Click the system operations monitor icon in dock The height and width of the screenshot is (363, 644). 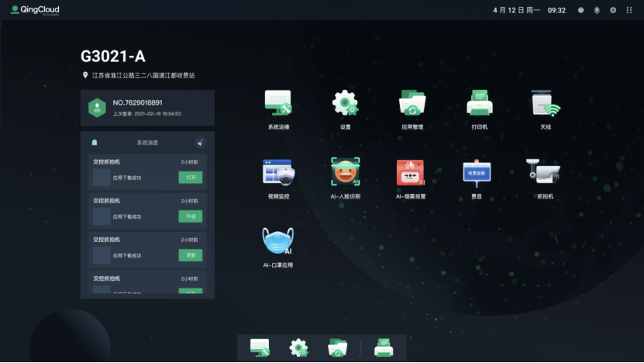[260, 347]
